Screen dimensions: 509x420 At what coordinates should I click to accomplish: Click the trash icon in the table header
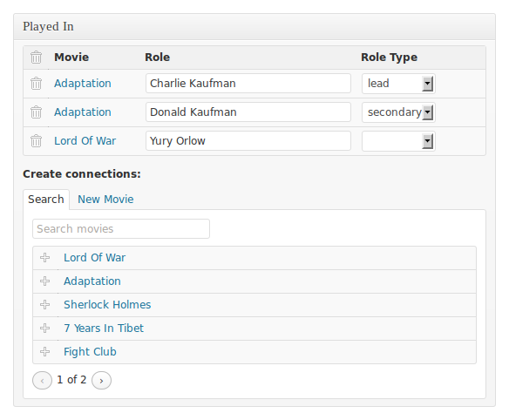click(36, 58)
